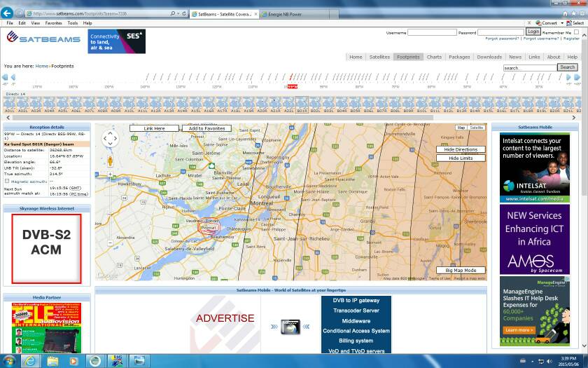
Task: Select the B16L beam thumbnail
Action: 501,104
